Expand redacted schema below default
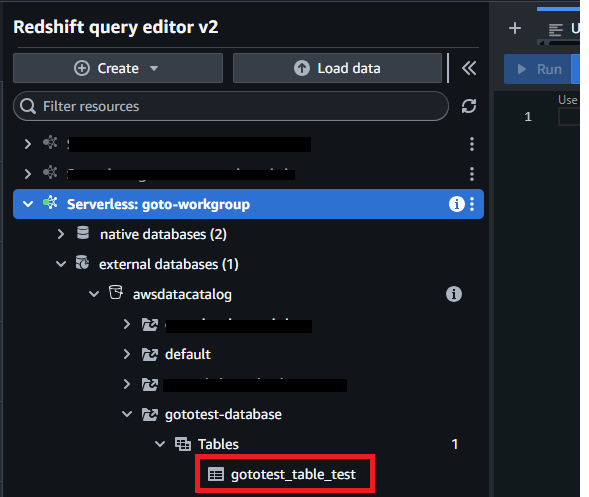Image resolution: width=589 pixels, height=497 pixels. (127, 384)
